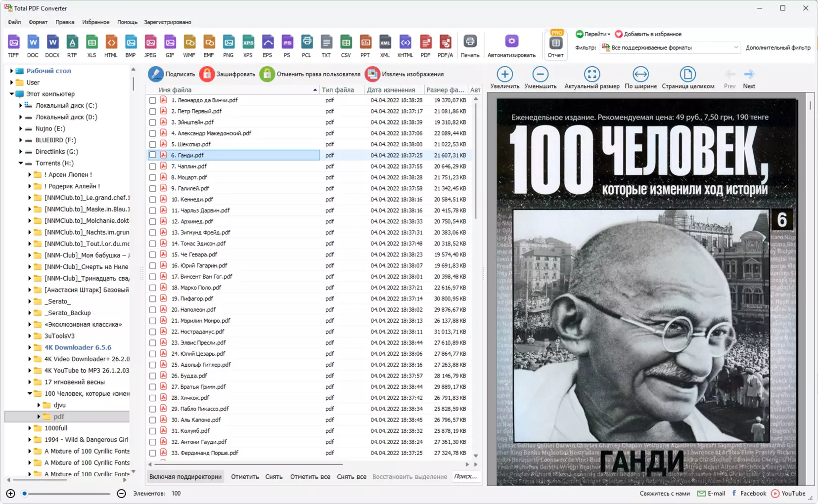The width and height of the screenshot is (818, 504).
Task: Check the box for 1. Леонардо да Винчи.pdf
Action: click(x=153, y=100)
